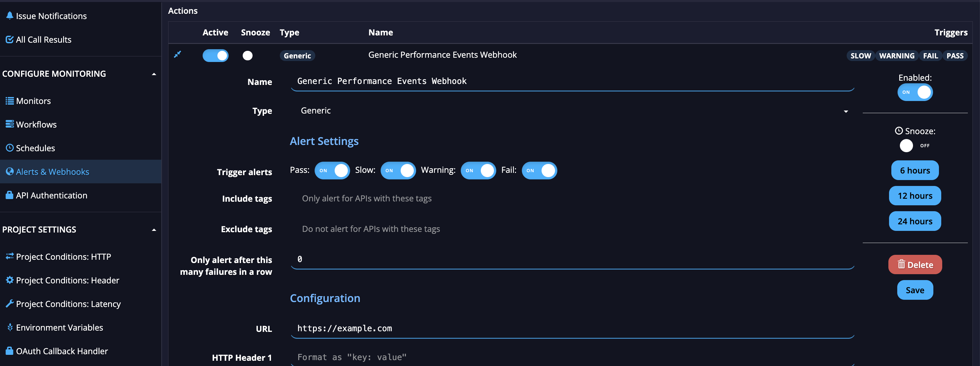Click the All Call Results checkmark icon

point(10,39)
